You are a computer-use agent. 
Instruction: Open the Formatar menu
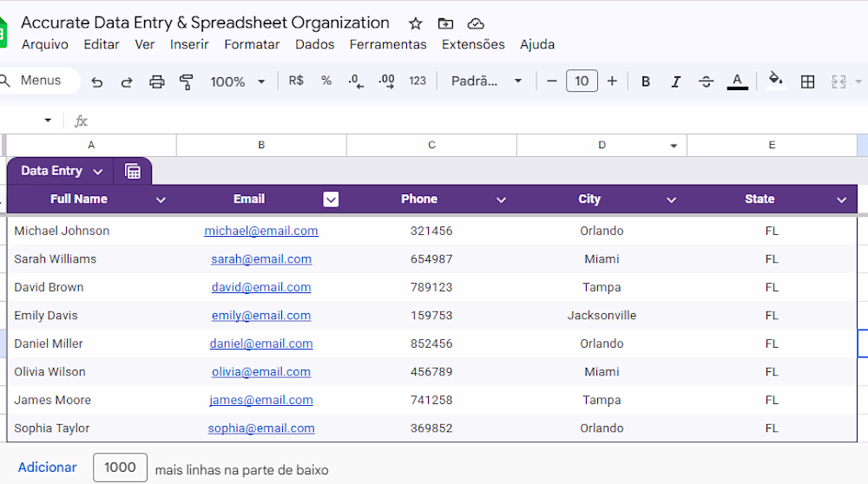point(252,44)
